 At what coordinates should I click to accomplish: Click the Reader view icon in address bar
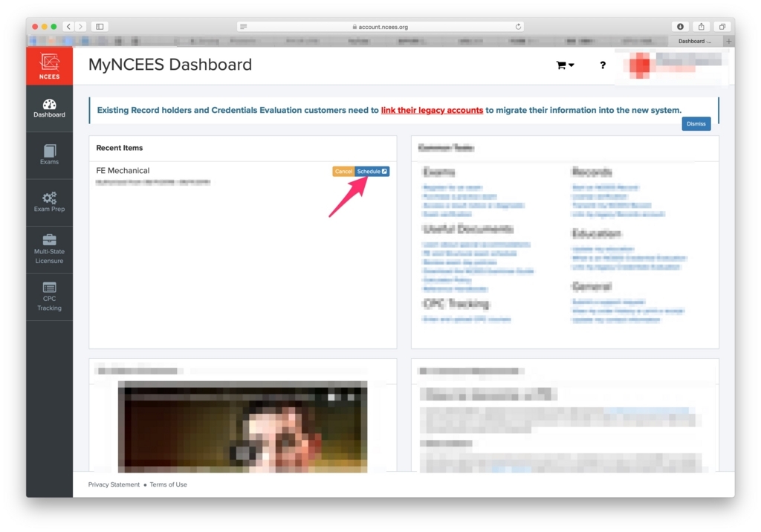(x=244, y=27)
